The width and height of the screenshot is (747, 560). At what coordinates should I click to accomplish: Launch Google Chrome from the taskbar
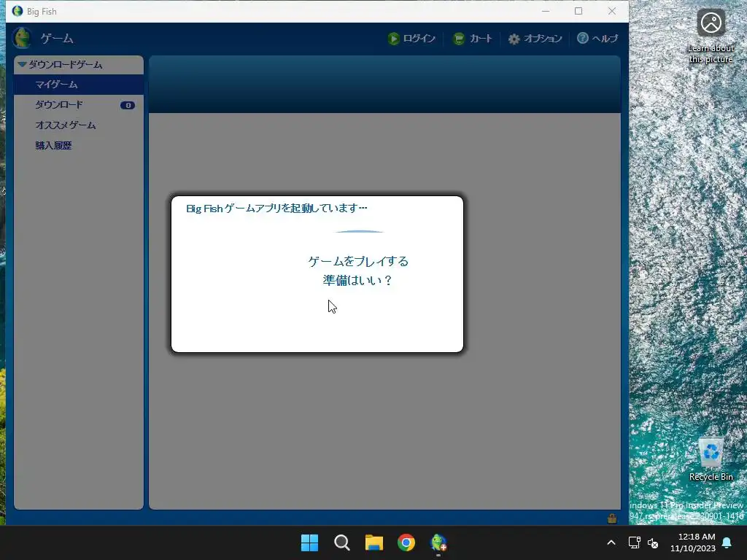tap(406, 542)
